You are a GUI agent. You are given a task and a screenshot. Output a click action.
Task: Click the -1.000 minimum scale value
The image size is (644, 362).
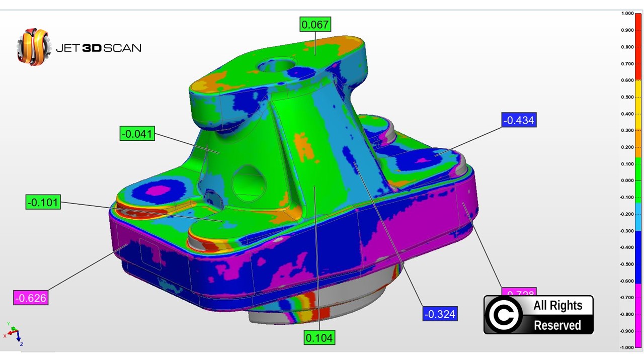pos(626,347)
